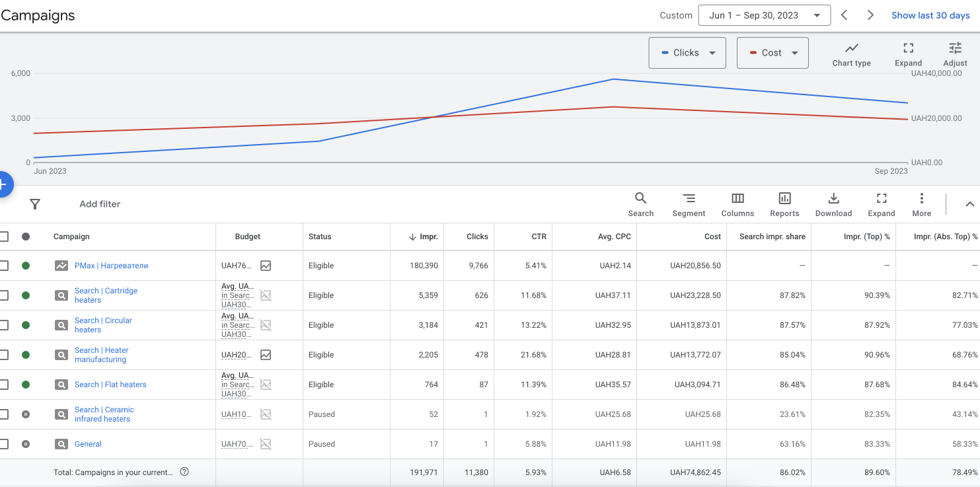Screen dimensions: 980x487
Task: Click the Show last 30 days link
Action: [x=930, y=15]
